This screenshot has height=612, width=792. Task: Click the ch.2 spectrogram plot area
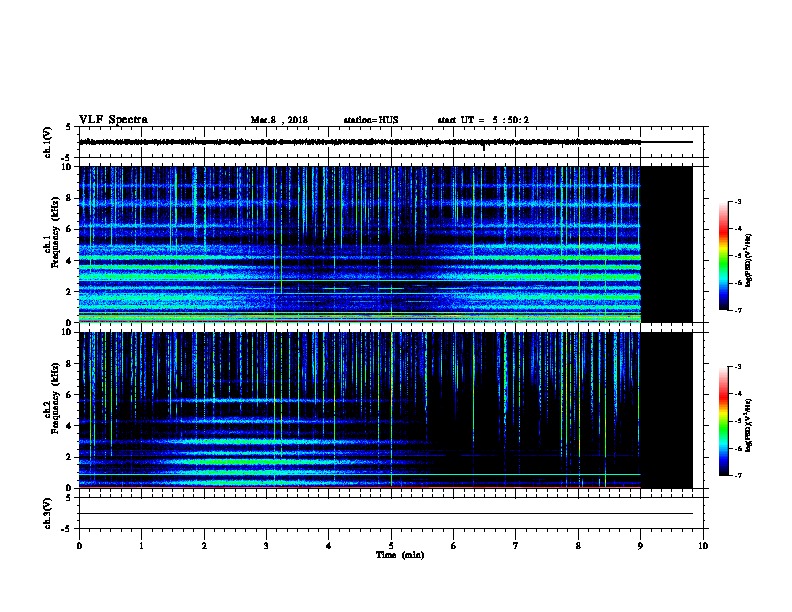[385, 410]
